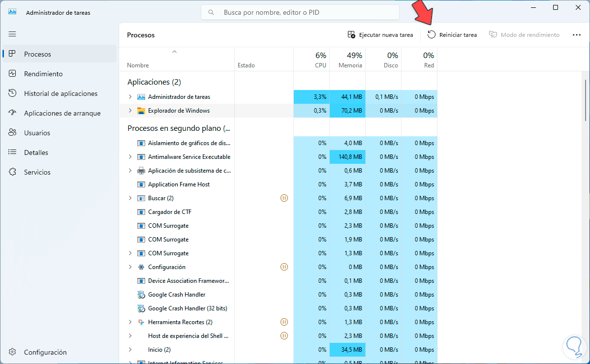Viewport: 590px width, 364px height.
Task: Expand the Configuración process row
Action: [130, 267]
